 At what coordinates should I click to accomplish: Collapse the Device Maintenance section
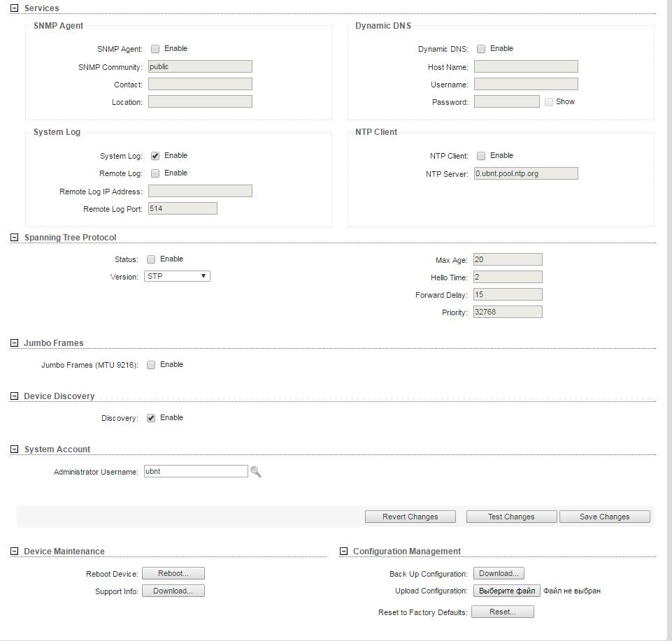pyautogui.click(x=14, y=552)
